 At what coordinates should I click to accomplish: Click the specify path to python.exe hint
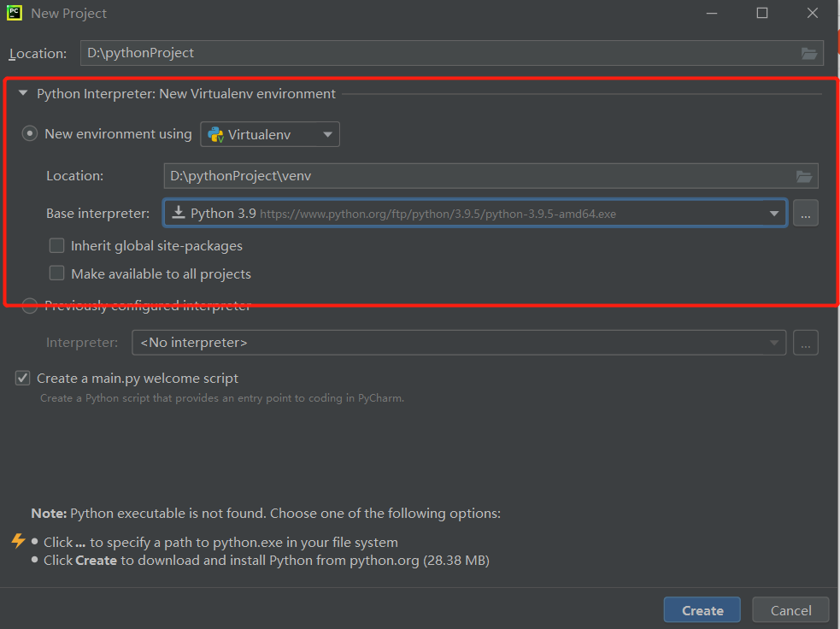pos(220,542)
